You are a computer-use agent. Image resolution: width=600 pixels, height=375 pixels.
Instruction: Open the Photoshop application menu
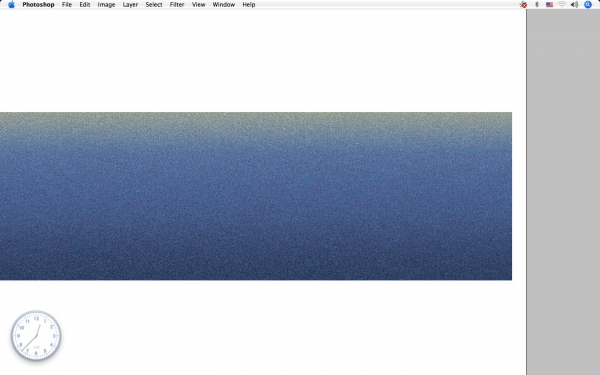tap(38, 5)
